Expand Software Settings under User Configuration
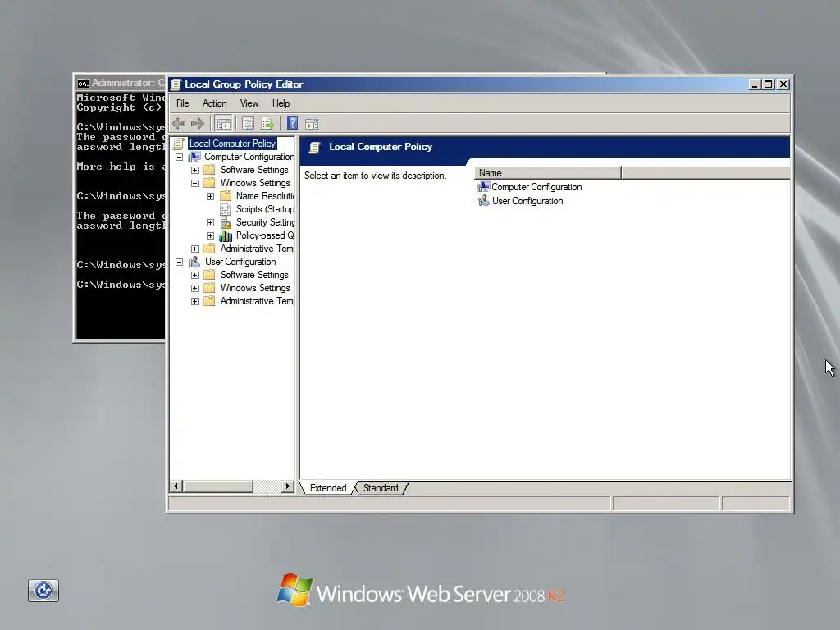This screenshot has width=840, height=630. click(x=195, y=275)
